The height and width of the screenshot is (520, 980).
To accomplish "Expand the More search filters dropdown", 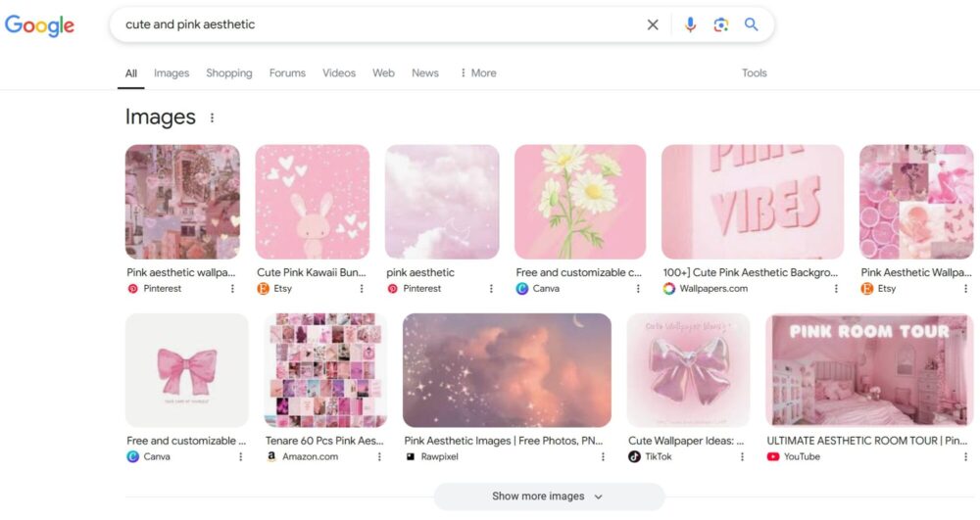I will pos(477,73).
